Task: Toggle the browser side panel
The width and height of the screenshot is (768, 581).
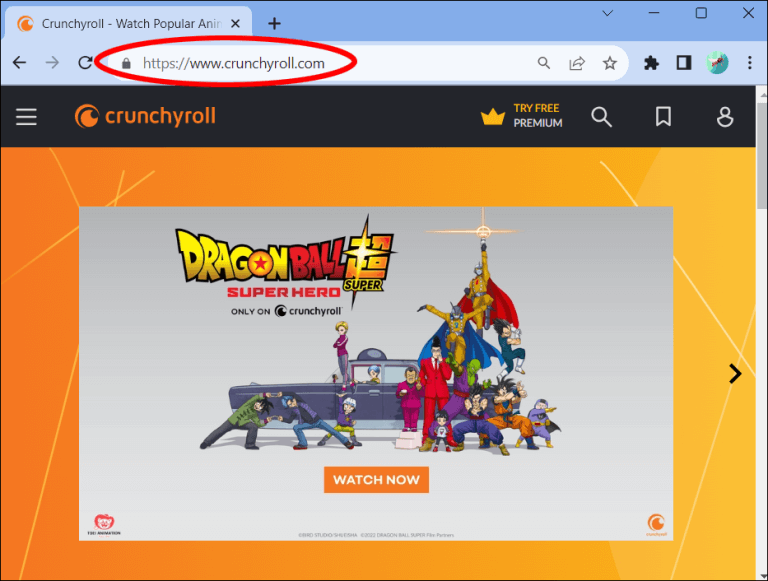Action: tap(684, 63)
